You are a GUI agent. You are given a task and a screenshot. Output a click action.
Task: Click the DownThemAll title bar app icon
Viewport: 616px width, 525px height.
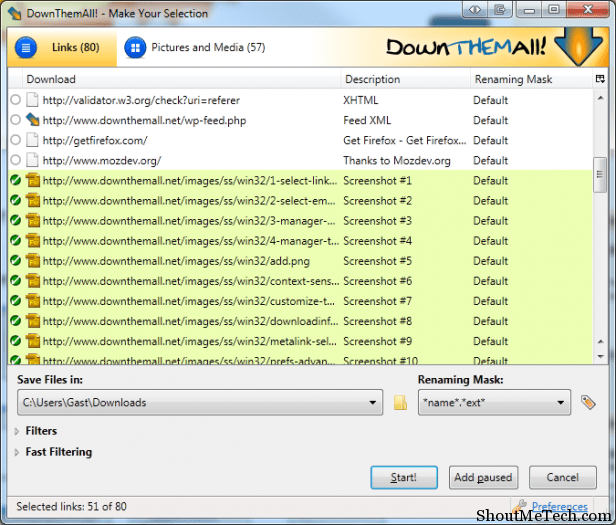point(15,13)
